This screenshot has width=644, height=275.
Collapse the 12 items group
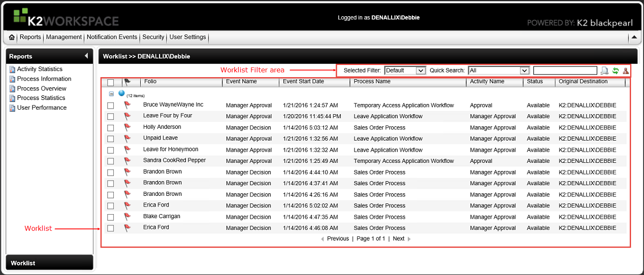click(111, 94)
